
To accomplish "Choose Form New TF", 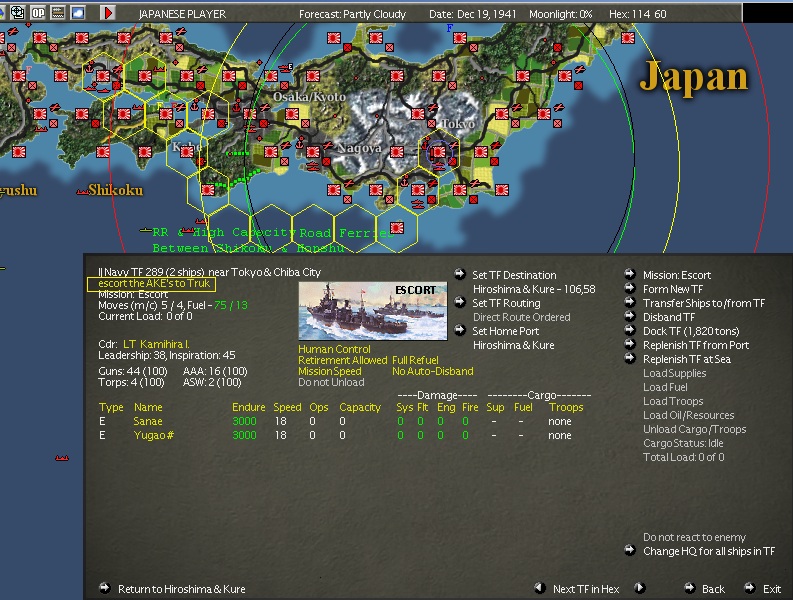I will 673,289.
